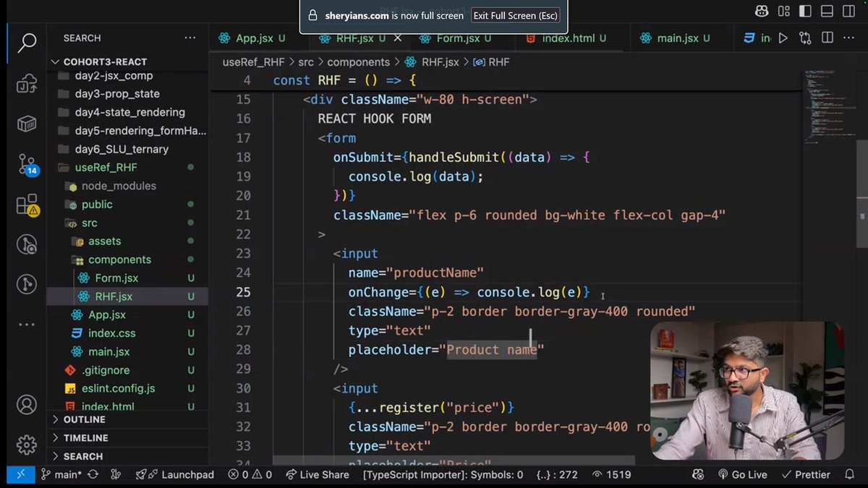
Task: Open the compare changes icon in editor toolbar
Action: tap(805, 38)
